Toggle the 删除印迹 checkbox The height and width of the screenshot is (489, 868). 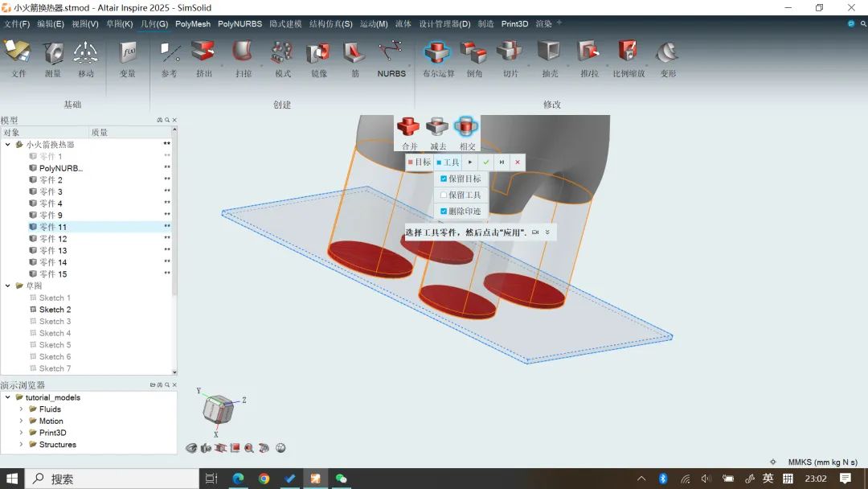[444, 212]
